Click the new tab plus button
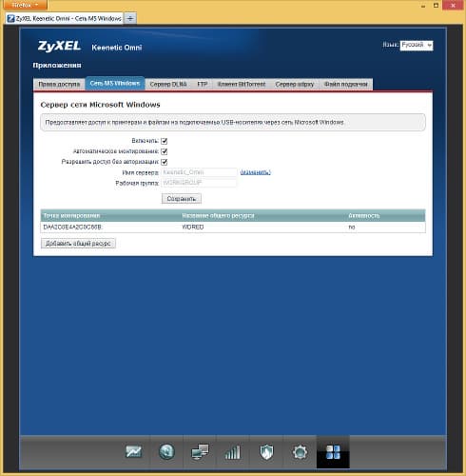The width and height of the screenshot is (466, 476). pyautogui.click(x=130, y=18)
